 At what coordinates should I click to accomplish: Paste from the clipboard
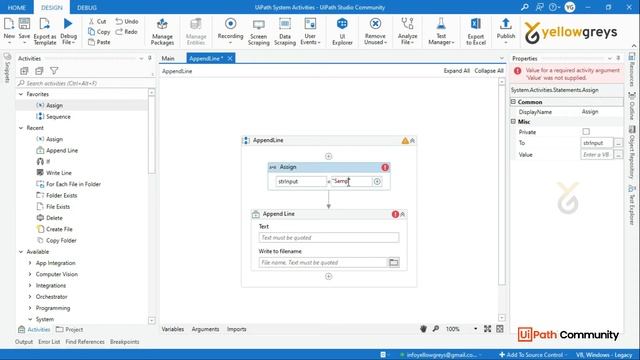(x=99, y=42)
